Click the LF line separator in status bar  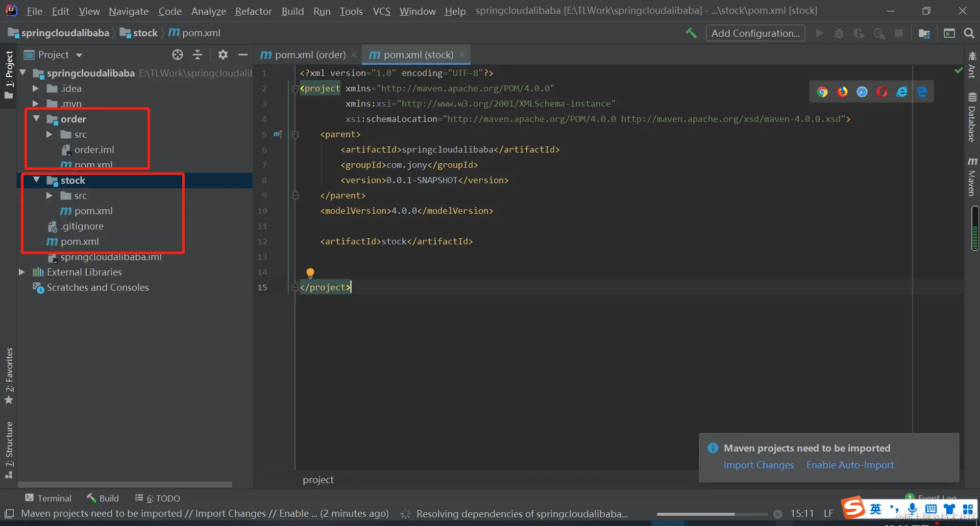828,514
